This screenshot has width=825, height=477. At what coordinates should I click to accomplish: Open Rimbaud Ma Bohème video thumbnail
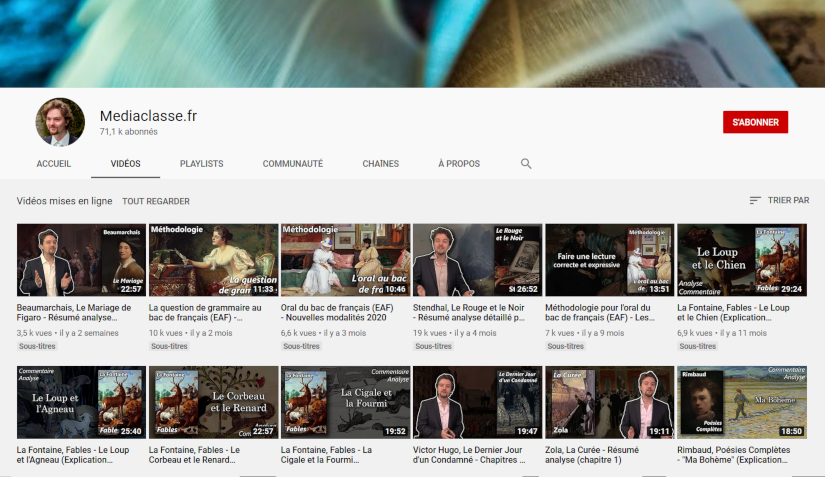point(741,403)
